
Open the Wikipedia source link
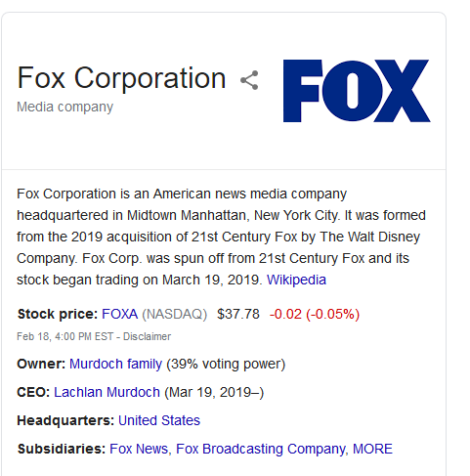296,280
